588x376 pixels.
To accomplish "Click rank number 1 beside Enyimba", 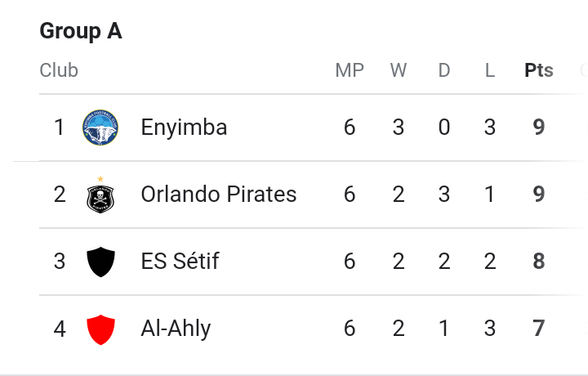I will [59, 128].
